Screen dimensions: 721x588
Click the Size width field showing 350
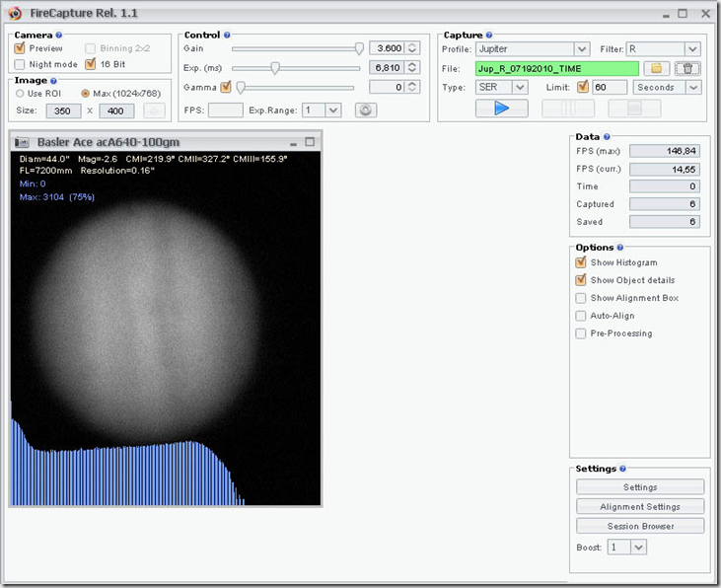pos(63,110)
